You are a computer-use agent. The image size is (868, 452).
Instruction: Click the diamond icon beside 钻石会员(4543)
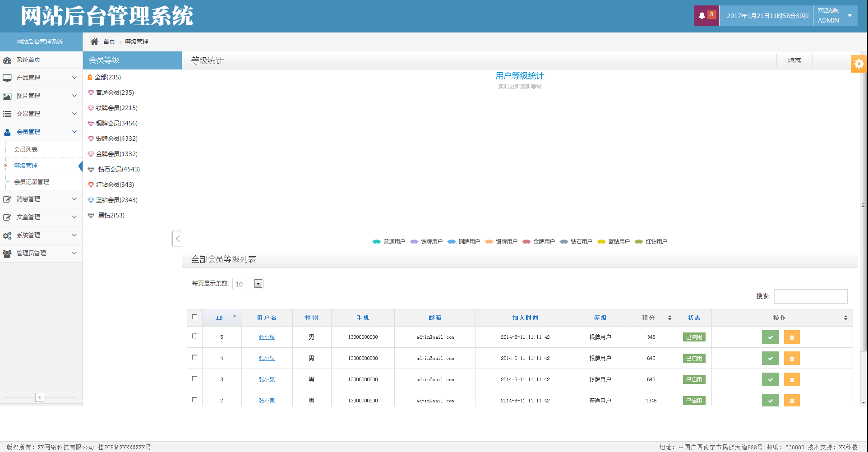click(91, 170)
